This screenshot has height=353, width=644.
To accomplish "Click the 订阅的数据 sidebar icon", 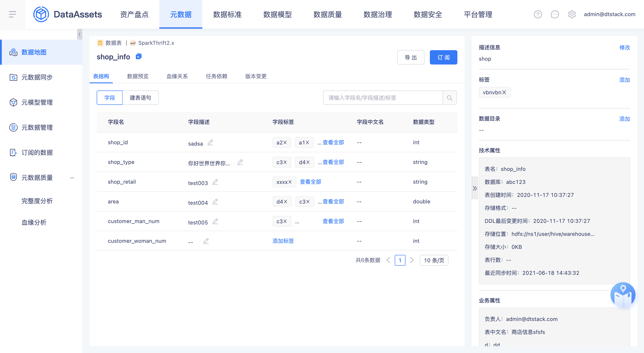I will [x=13, y=152].
